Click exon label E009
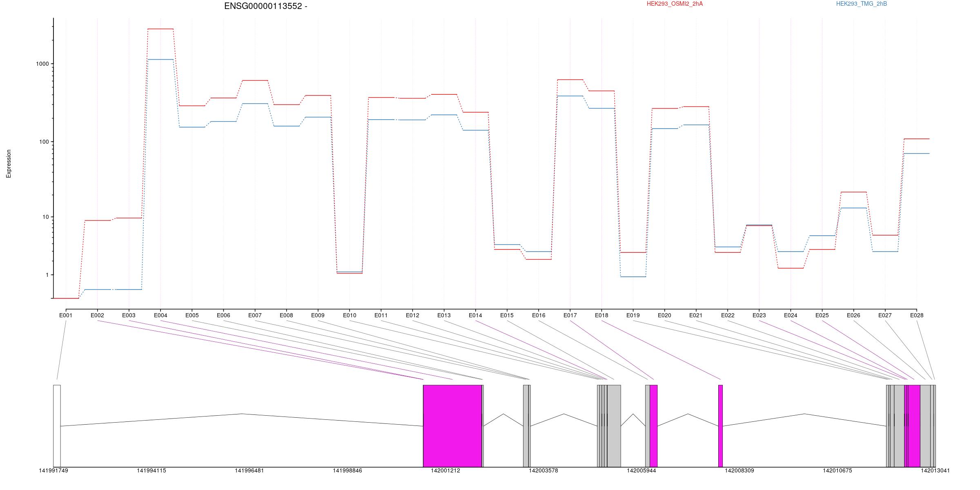The image size is (980, 490). pyautogui.click(x=318, y=315)
